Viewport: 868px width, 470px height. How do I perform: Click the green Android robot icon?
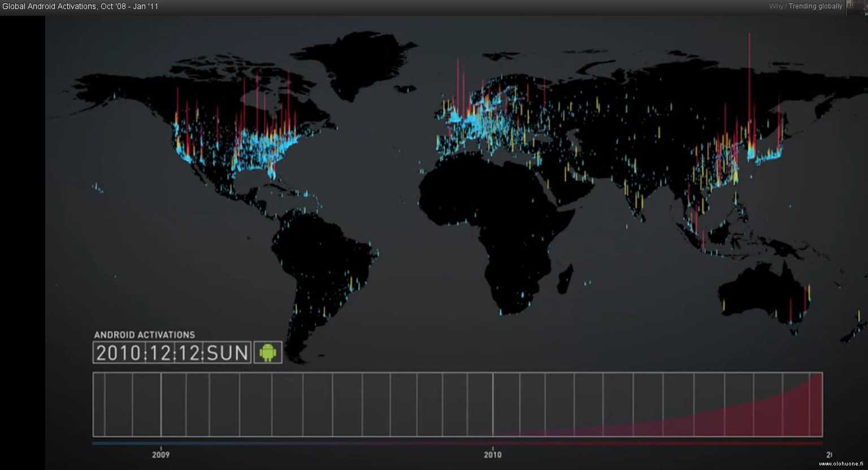coord(268,352)
